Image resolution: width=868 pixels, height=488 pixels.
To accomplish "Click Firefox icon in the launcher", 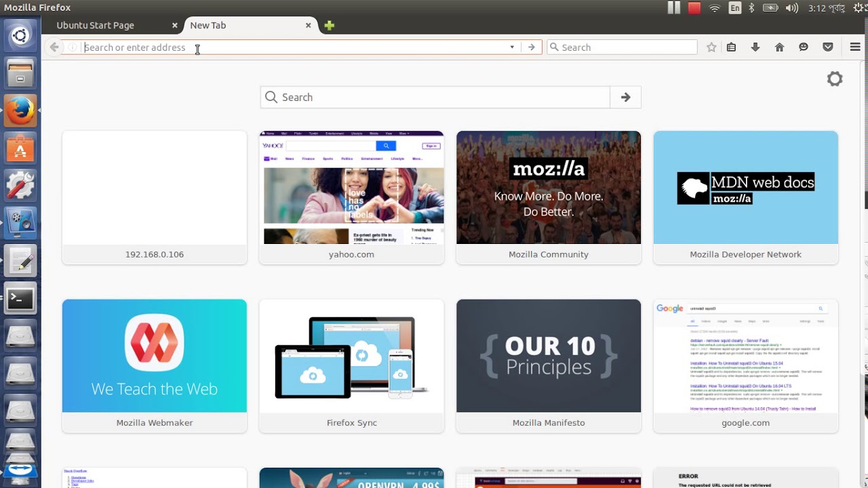I will pyautogui.click(x=20, y=110).
